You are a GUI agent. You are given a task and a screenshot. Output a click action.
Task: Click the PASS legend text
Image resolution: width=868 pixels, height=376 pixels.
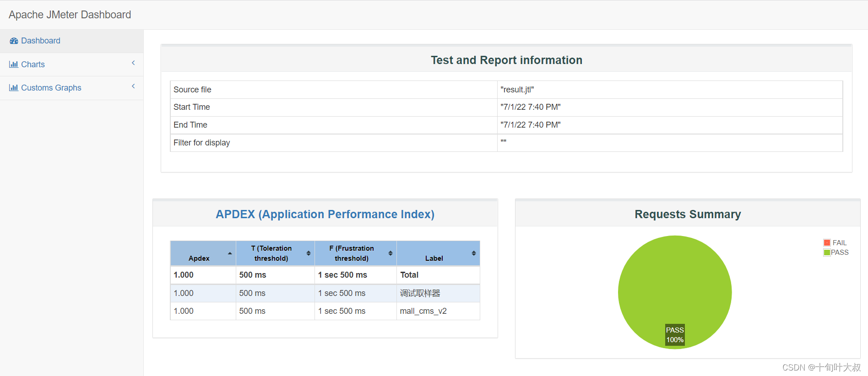point(840,252)
